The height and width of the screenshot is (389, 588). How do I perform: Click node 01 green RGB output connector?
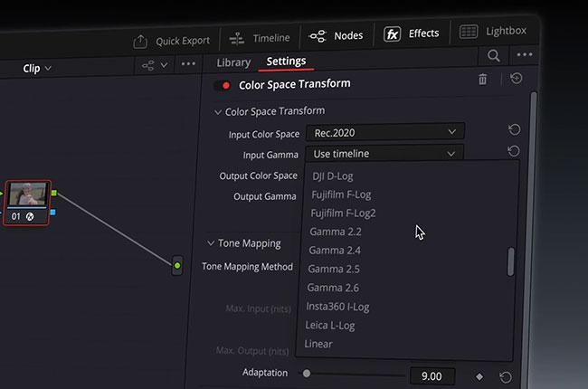coord(54,193)
